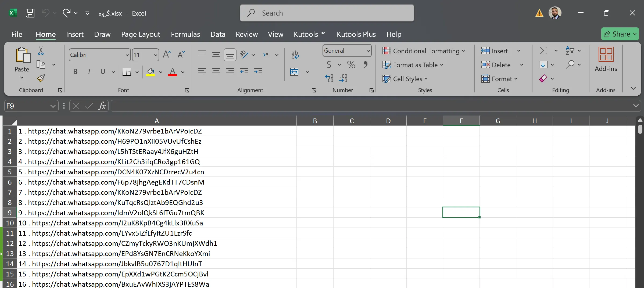Click the Decrease Indent icon
This screenshot has width=644, height=288.
click(244, 72)
